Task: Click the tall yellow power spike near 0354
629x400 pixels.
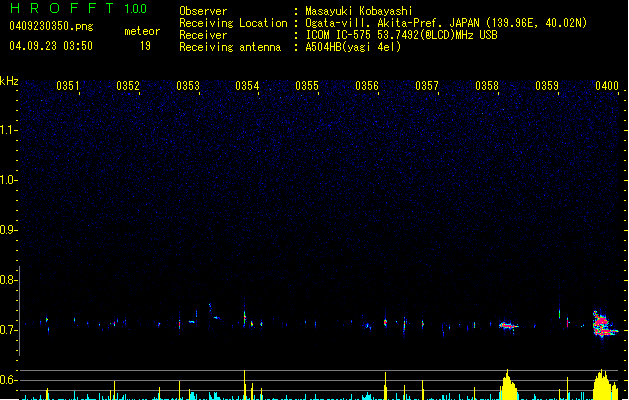Action: 244,384
